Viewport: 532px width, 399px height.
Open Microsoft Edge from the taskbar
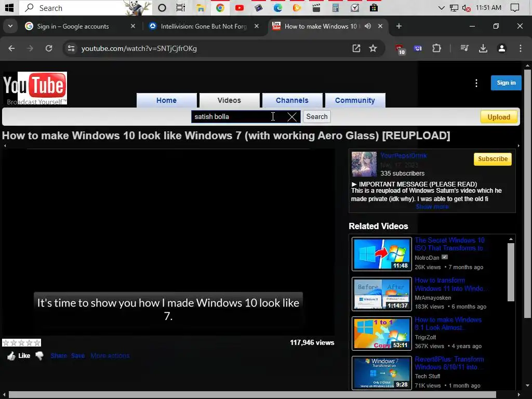point(278,7)
